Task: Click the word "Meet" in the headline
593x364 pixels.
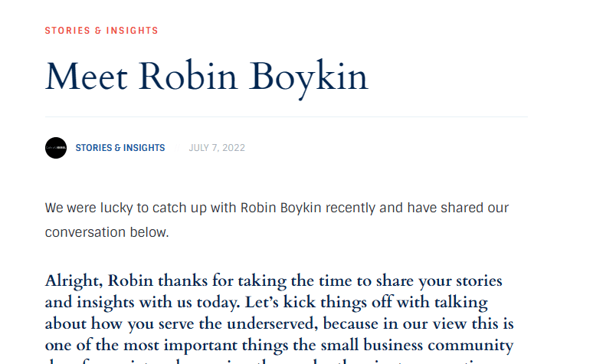Action: tap(84, 77)
